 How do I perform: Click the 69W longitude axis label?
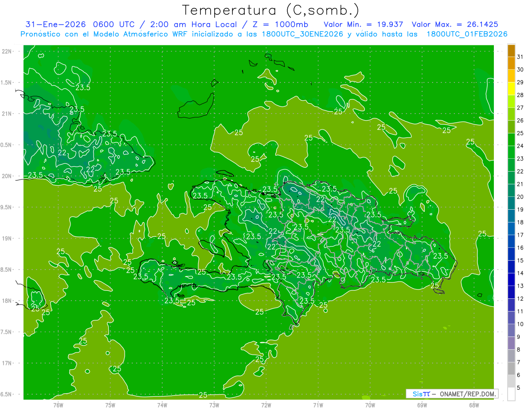click(x=422, y=405)
